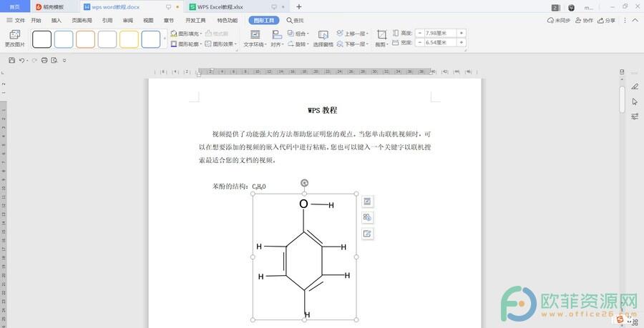Click the 分享 share button
This screenshot has height=328, width=644.
606,20
